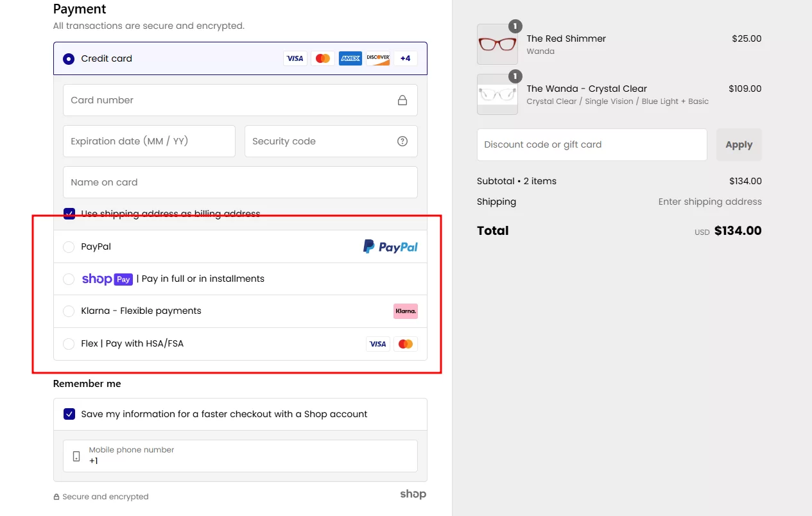Expand the +4 badge to see more cards
This screenshot has height=516, width=812.
point(405,58)
